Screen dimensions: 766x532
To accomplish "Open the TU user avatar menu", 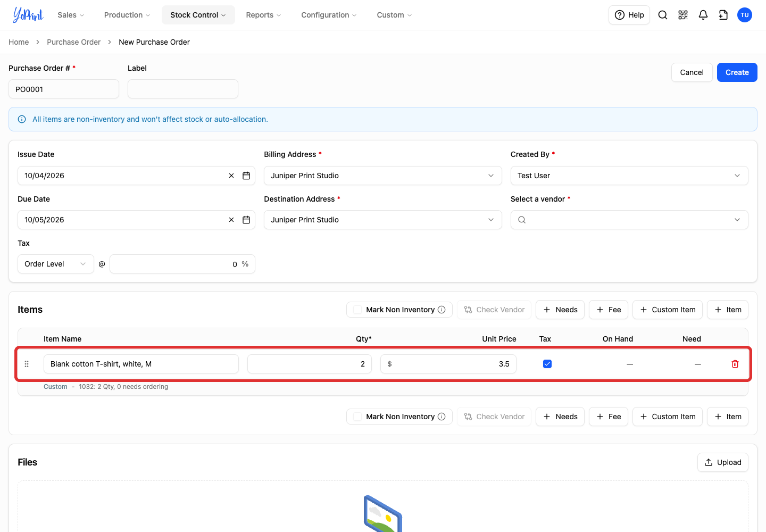I will [745, 15].
